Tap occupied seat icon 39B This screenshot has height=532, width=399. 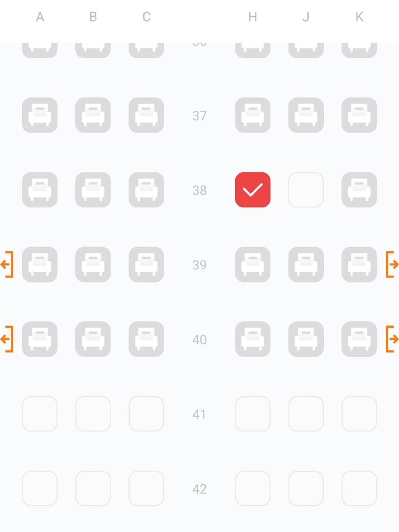(x=93, y=264)
